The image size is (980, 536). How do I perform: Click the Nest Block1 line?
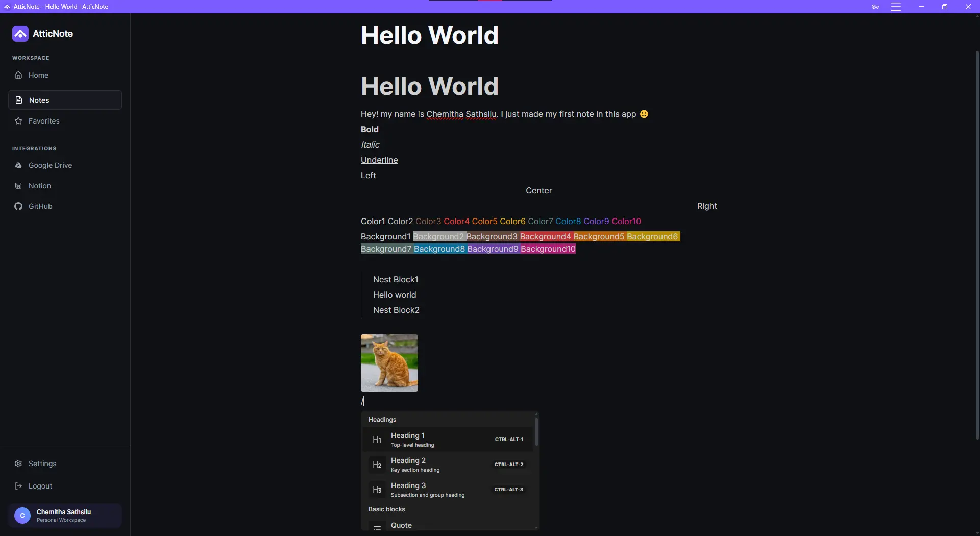[x=396, y=279]
